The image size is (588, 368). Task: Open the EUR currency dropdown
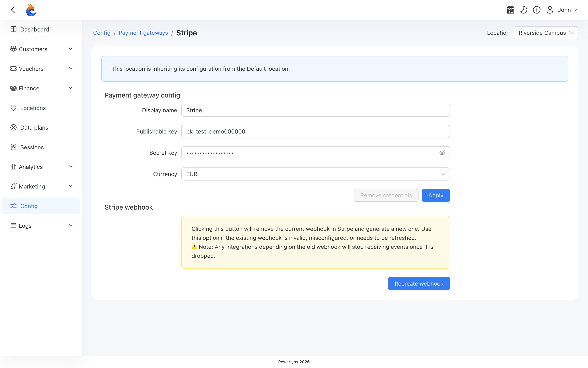tap(315, 174)
